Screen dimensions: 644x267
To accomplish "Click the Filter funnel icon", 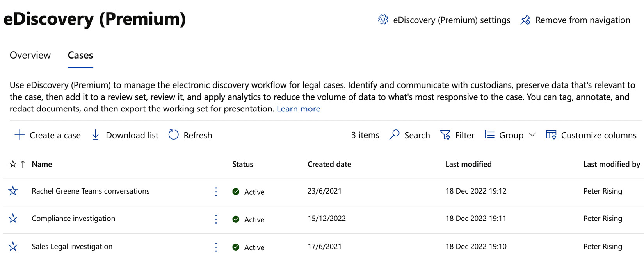I will pyautogui.click(x=445, y=135).
